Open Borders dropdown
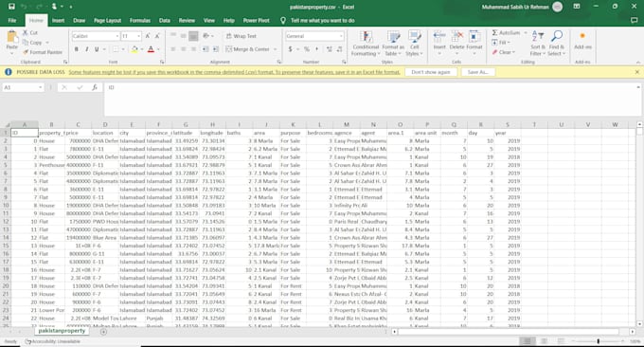 (123, 49)
